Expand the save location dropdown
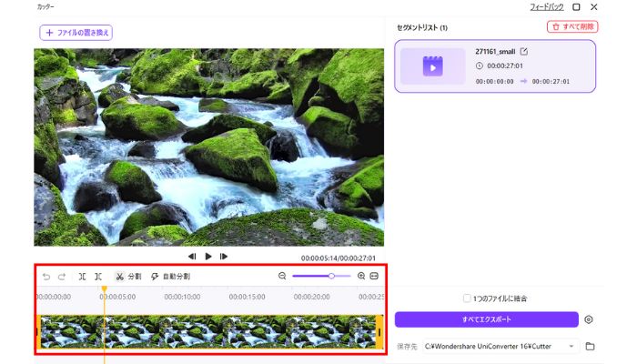 click(x=571, y=347)
